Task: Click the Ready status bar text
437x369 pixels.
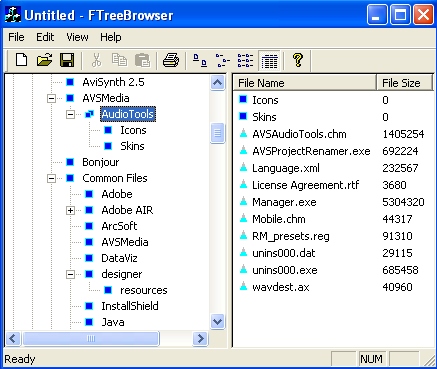Action: pyautogui.click(x=20, y=359)
